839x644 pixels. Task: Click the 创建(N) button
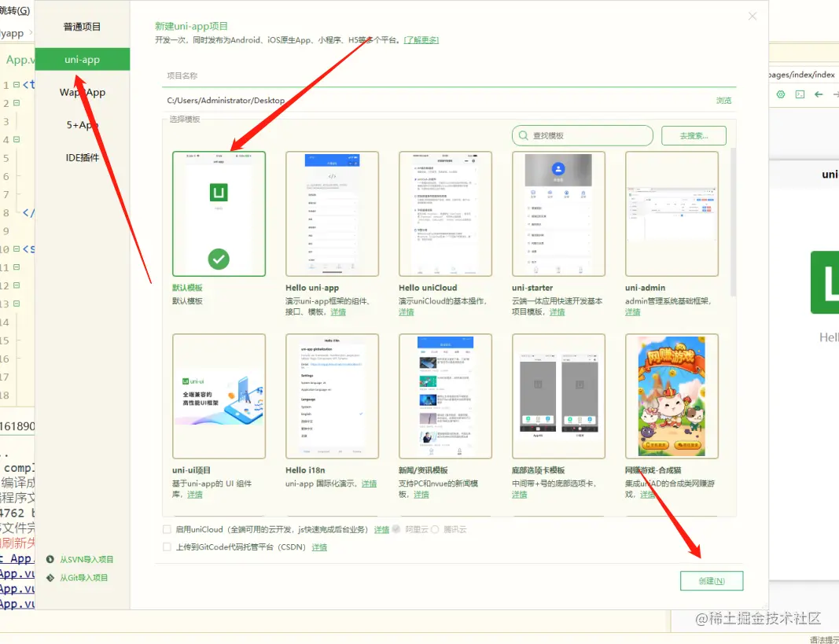(x=712, y=581)
